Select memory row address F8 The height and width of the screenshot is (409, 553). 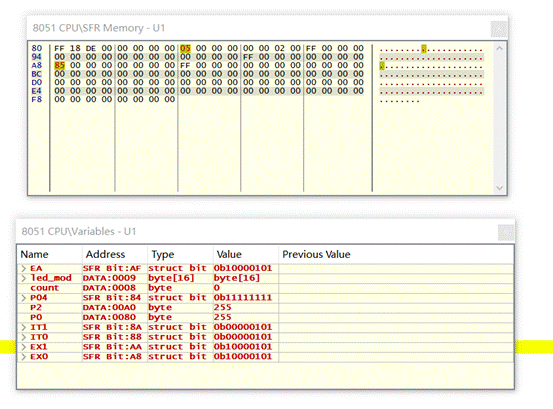pos(37,99)
